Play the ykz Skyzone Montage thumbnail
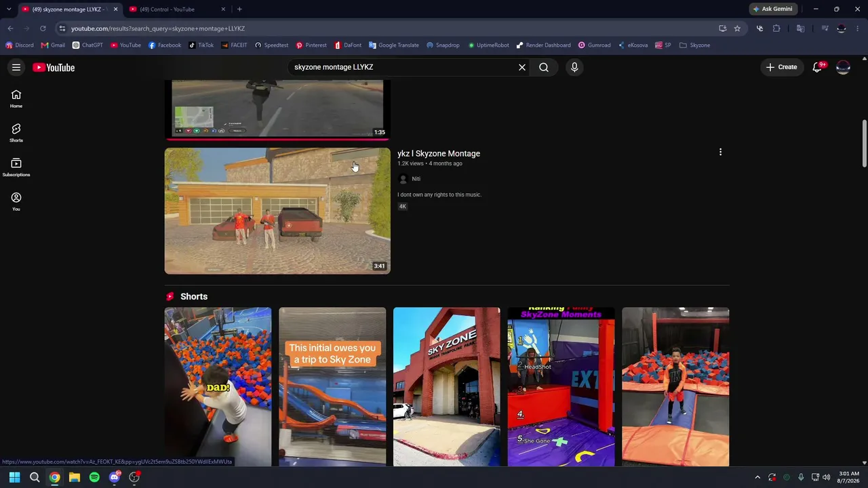 coord(277,211)
